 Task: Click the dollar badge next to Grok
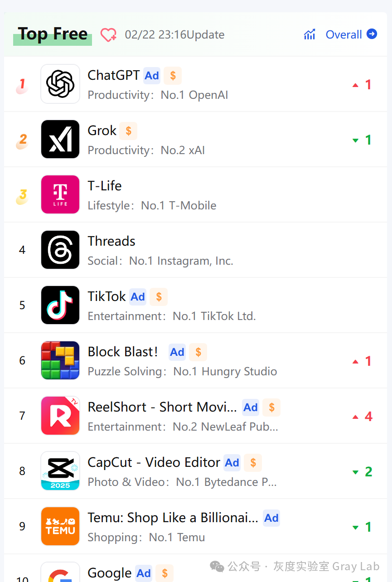(x=129, y=131)
